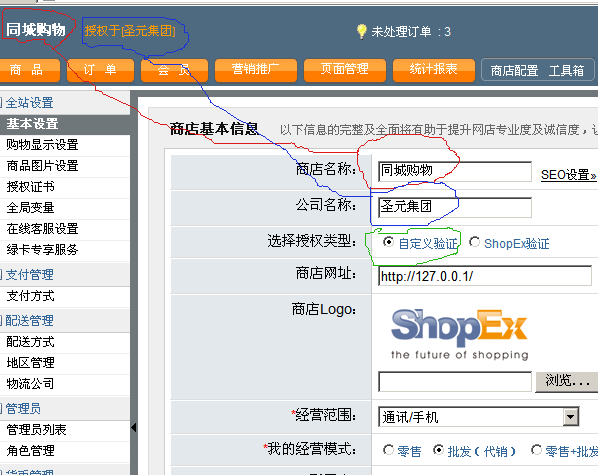This screenshot has width=598, height=475.
Task: Open 管理员列表 sidebar item
Action: (37, 430)
